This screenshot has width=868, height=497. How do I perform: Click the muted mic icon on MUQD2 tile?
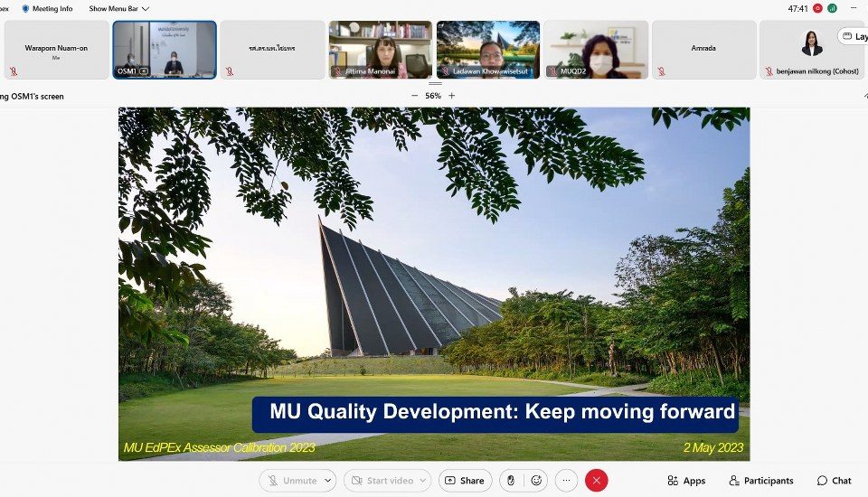coord(552,70)
